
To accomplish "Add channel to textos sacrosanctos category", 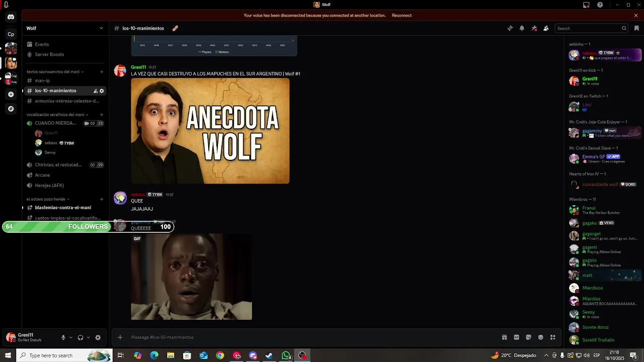I will [x=102, y=72].
